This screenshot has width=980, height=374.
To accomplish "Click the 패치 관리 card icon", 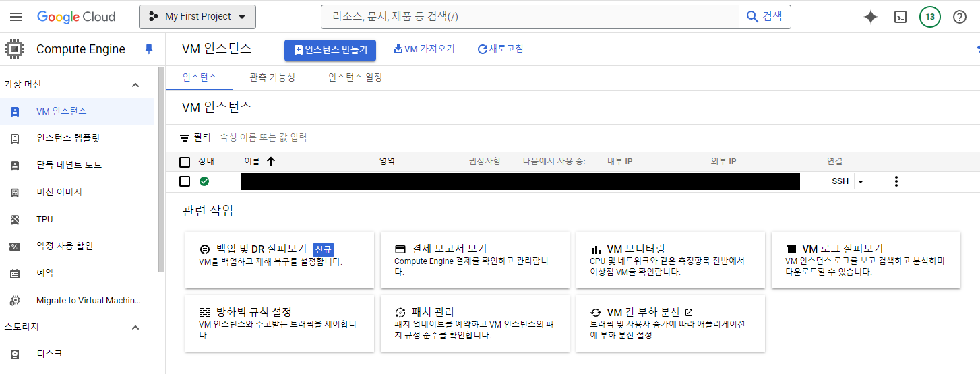I will [400, 313].
